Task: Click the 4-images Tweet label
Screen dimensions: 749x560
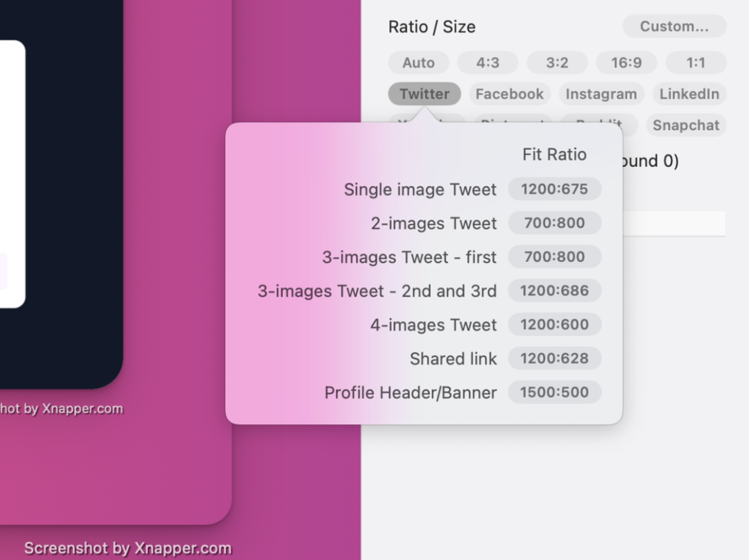Action: 433,325
